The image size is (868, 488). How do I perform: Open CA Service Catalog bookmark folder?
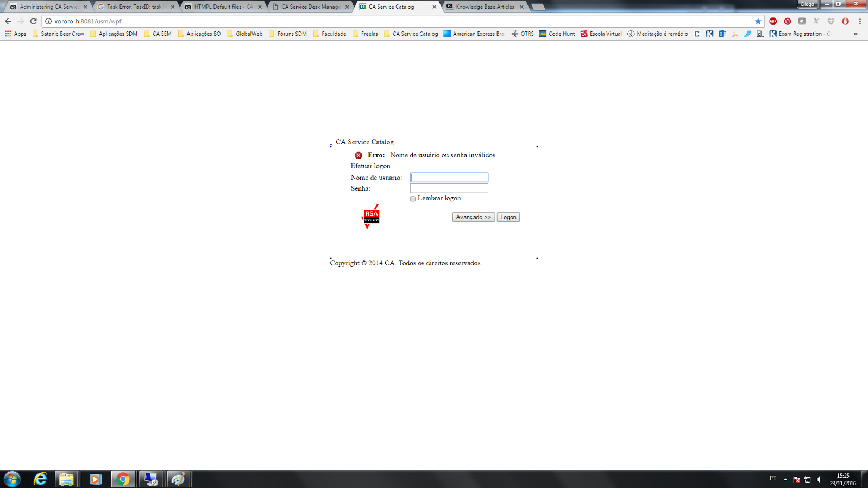(411, 34)
